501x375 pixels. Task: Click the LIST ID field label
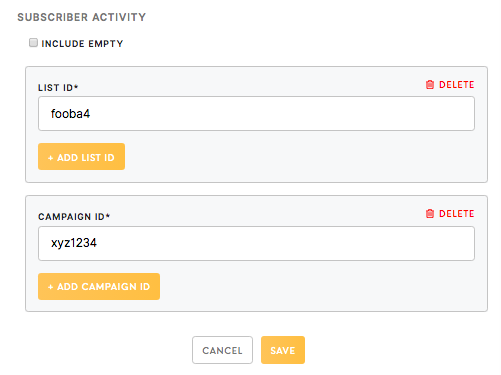coord(58,88)
